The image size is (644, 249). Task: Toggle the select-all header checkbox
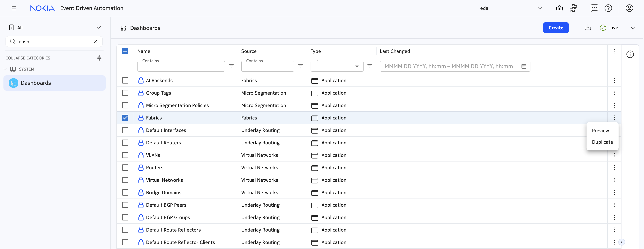[x=125, y=51]
